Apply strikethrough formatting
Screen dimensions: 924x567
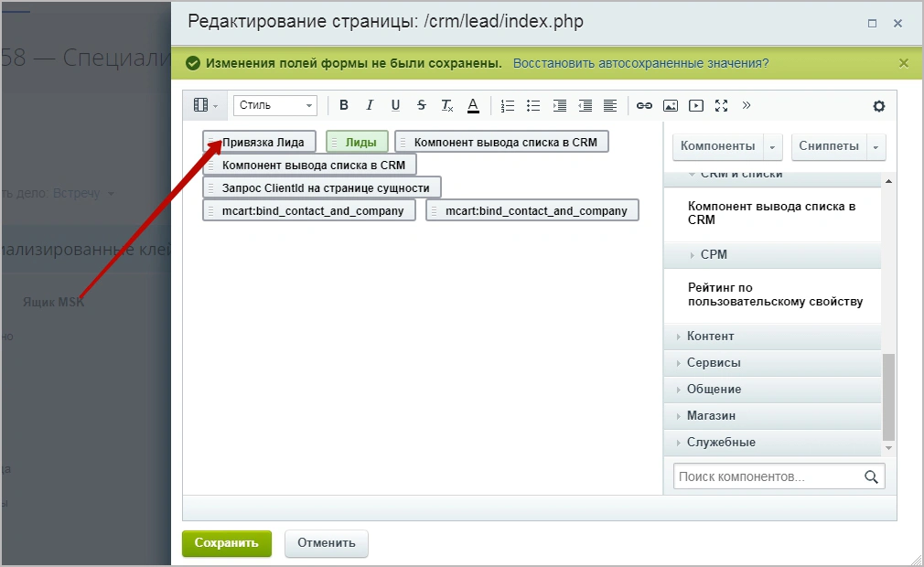422,105
